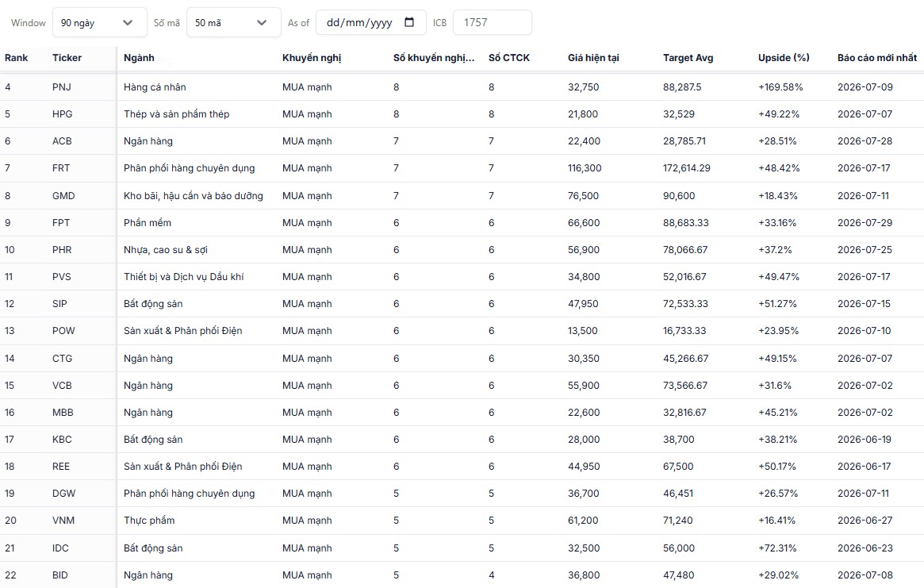Image resolution: width=924 pixels, height=588 pixels.
Task: Click the 88,287.5 target average value
Action: click(682, 87)
